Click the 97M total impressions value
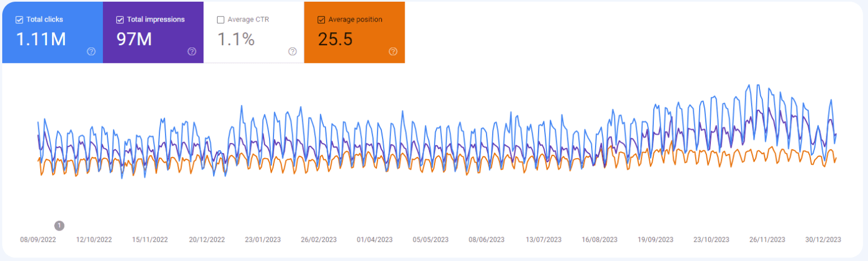This screenshot has width=868, height=261. (135, 39)
